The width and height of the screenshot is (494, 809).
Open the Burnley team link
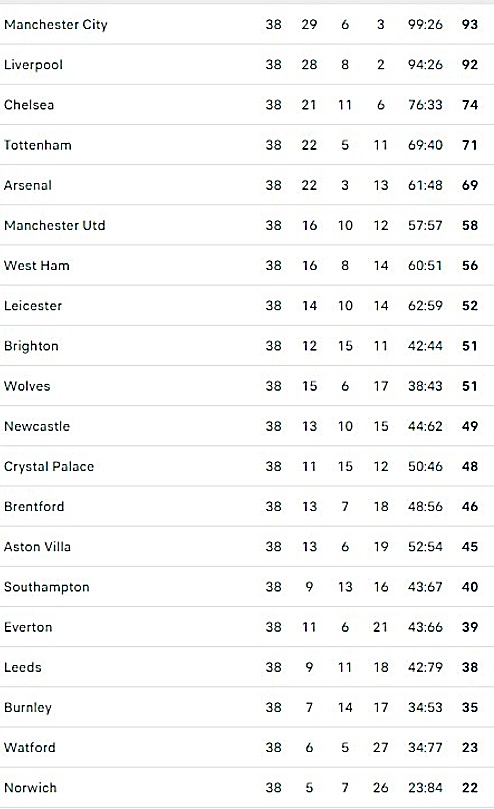point(28,707)
